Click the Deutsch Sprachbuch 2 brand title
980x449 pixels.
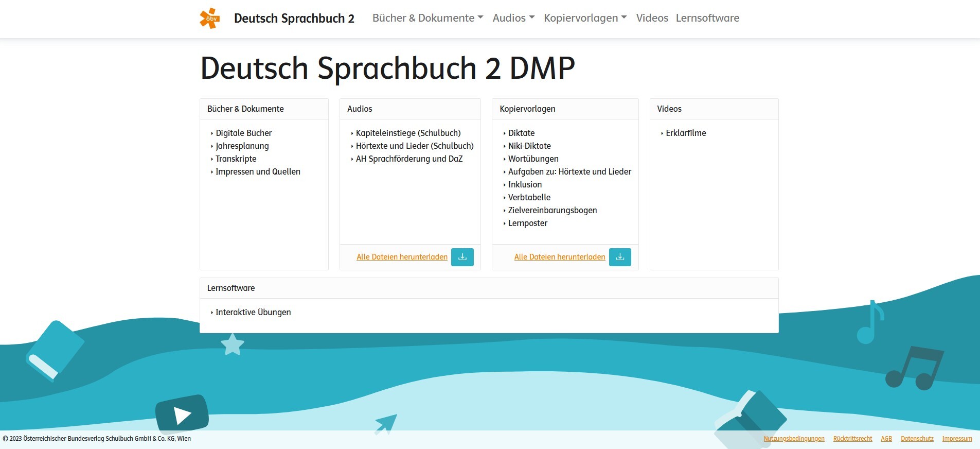[294, 19]
